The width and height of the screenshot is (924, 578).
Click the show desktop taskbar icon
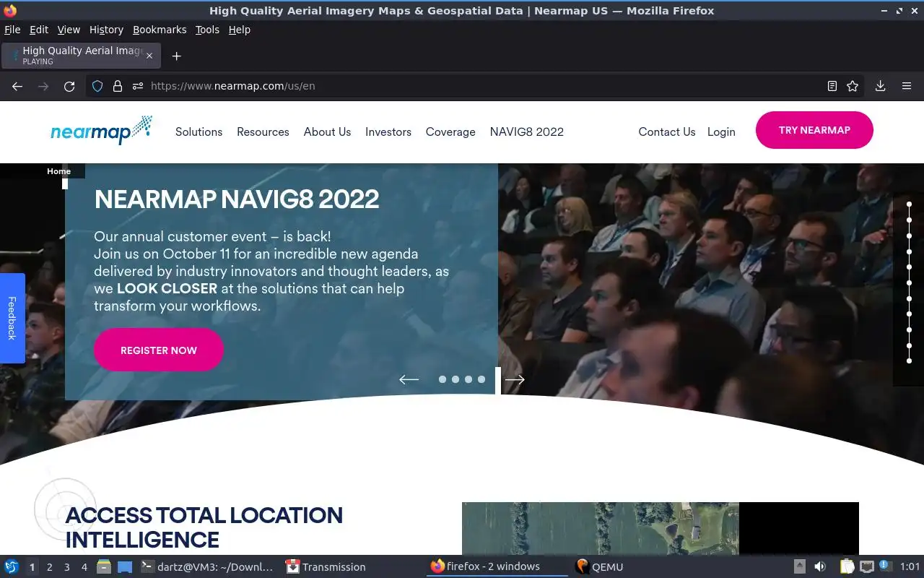[x=125, y=567]
